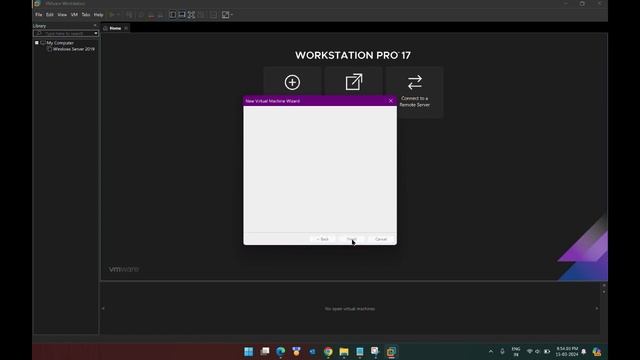The image size is (640, 360).
Task: Click the Wi-Fi network tray icon
Action: [x=530, y=351]
